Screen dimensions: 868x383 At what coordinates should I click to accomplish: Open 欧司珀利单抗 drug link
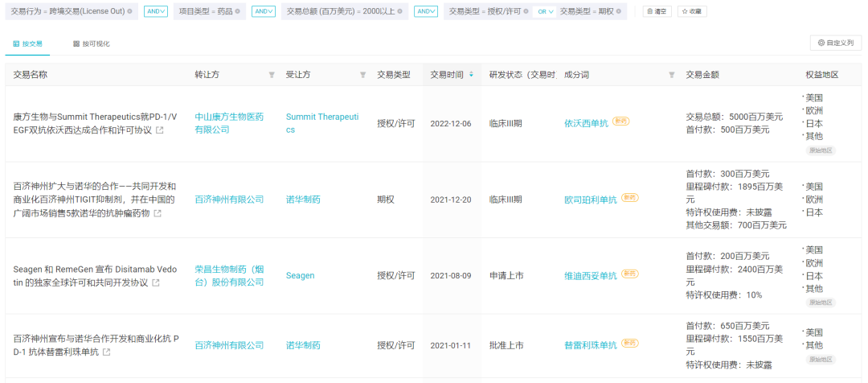click(x=591, y=200)
